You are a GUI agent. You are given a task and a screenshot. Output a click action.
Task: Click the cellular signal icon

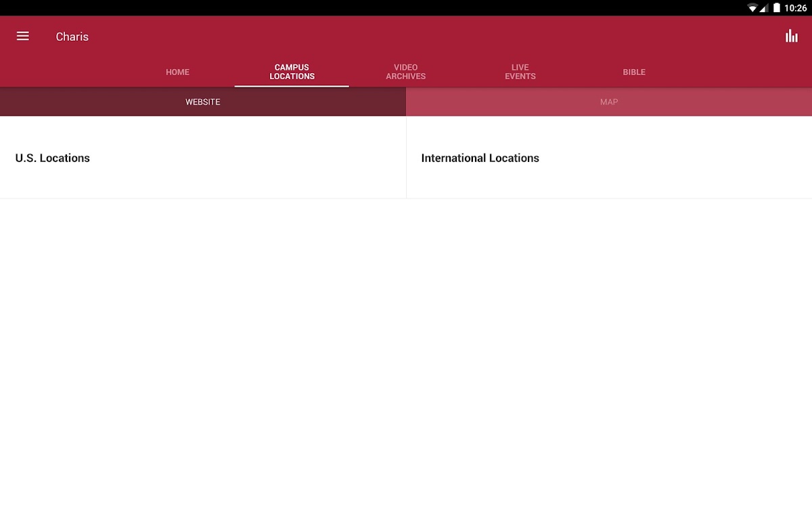pos(764,8)
